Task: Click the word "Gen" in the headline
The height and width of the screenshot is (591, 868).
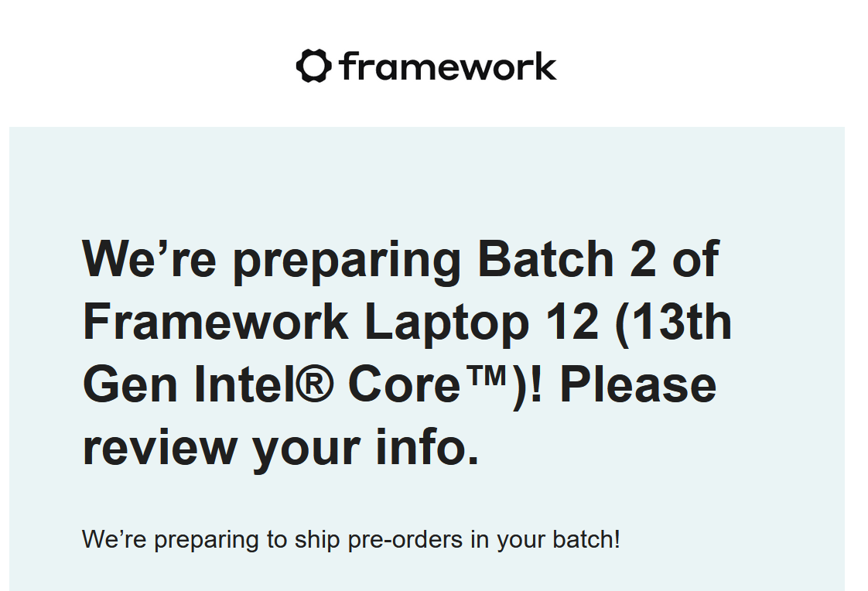Action: pyautogui.click(x=130, y=384)
